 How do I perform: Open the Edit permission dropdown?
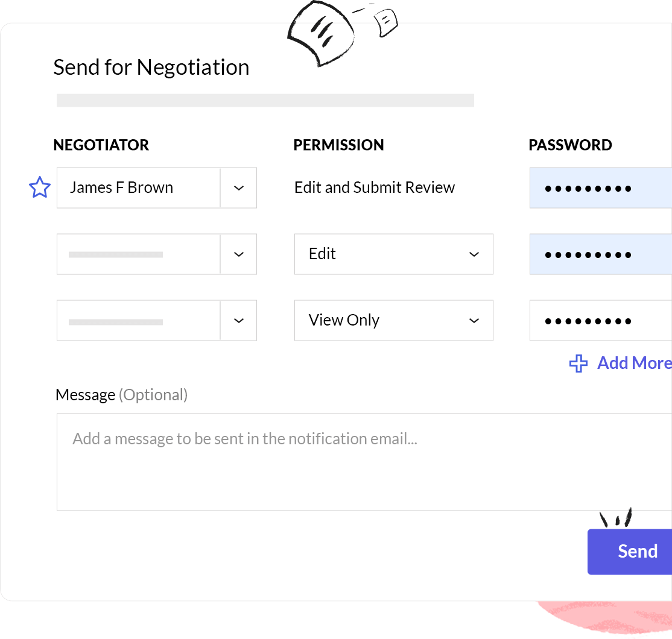(393, 254)
